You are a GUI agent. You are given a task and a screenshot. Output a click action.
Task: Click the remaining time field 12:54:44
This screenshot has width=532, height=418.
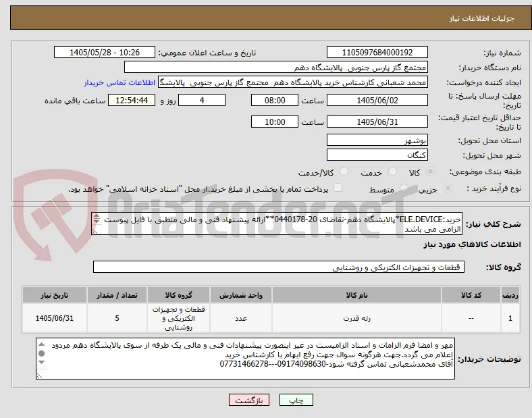click(x=132, y=100)
